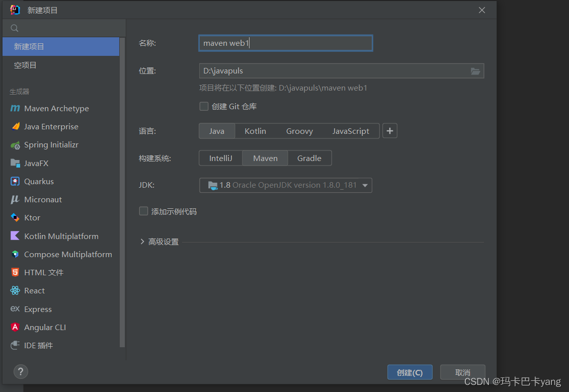Click the Spring Initializr label text
This screenshot has width=569, height=392.
tap(51, 145)
